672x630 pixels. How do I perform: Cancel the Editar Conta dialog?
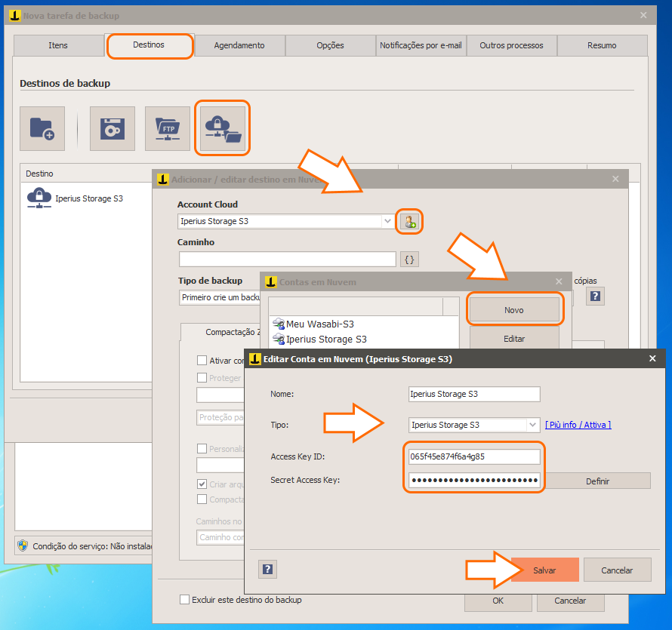click(617, 570)
